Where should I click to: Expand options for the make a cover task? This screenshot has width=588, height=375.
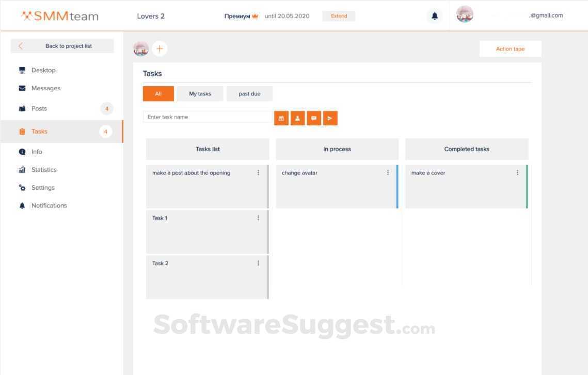[x=517, y=173]
